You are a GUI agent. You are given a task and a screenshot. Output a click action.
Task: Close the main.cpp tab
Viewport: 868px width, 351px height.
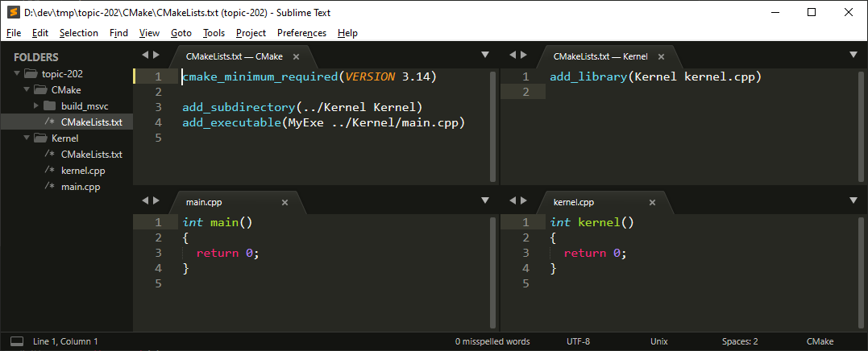point(284,203)
